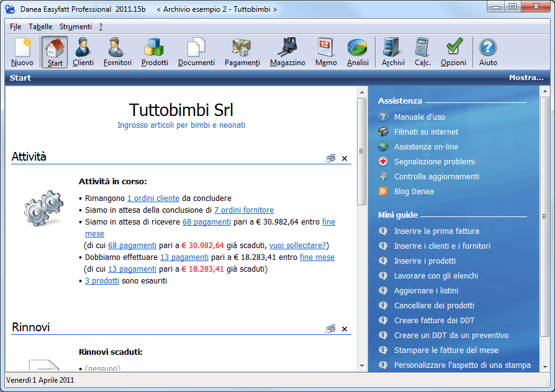Click the Mostra... dropdown in header
The width and height of the screenshot is (555, 392).
tap(526, 78)
